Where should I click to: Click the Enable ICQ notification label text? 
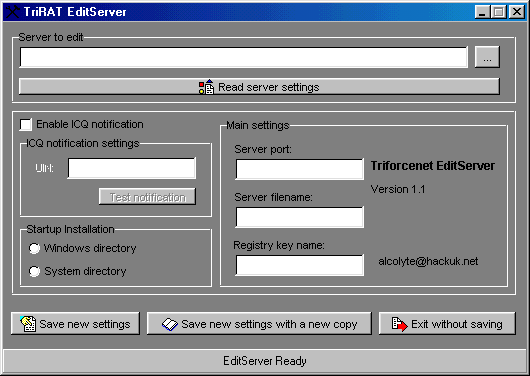pos(90,124)
